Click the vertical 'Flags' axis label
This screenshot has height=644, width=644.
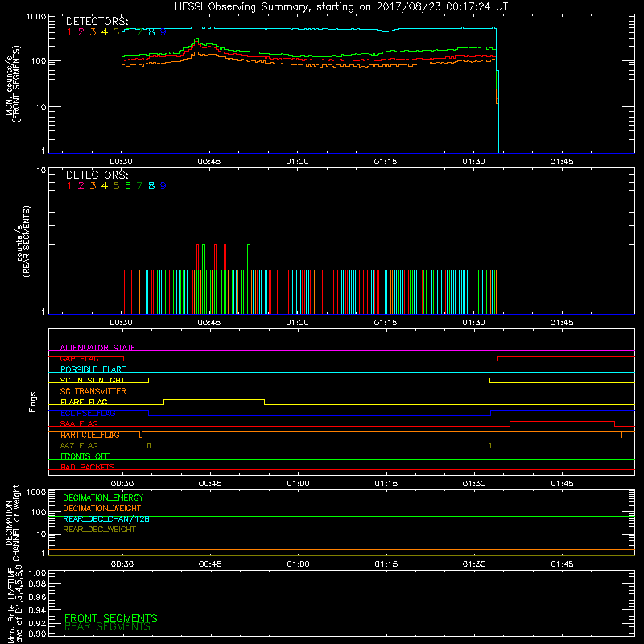click(x=33, y=402)
